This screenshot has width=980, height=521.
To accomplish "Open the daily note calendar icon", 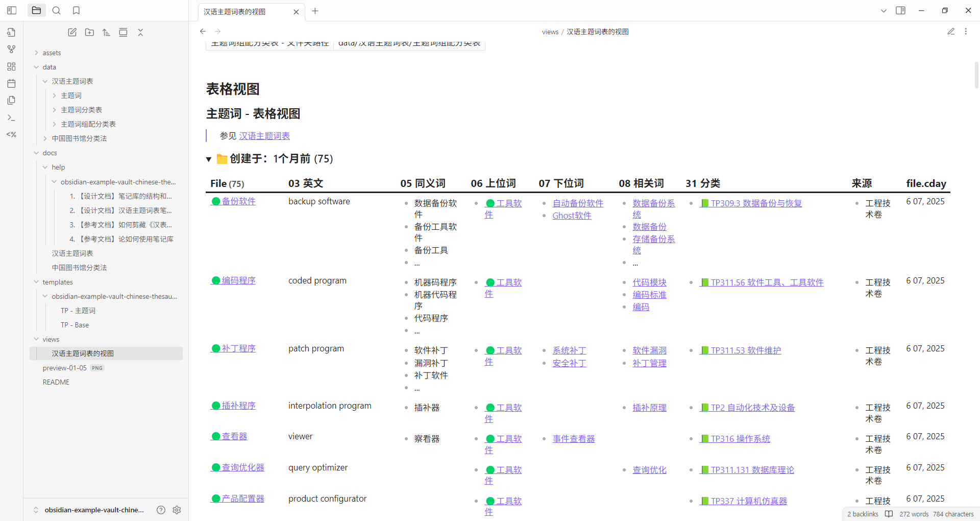I will point(11,83).
